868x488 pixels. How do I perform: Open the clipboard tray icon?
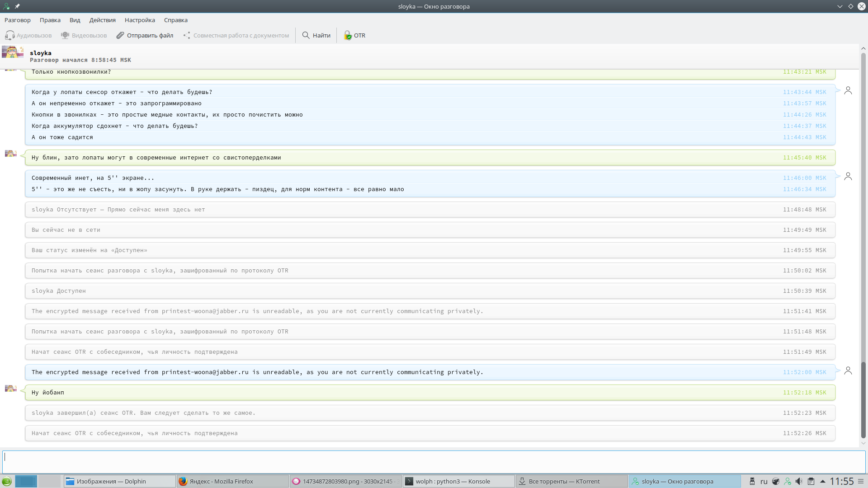coord(811,481)
